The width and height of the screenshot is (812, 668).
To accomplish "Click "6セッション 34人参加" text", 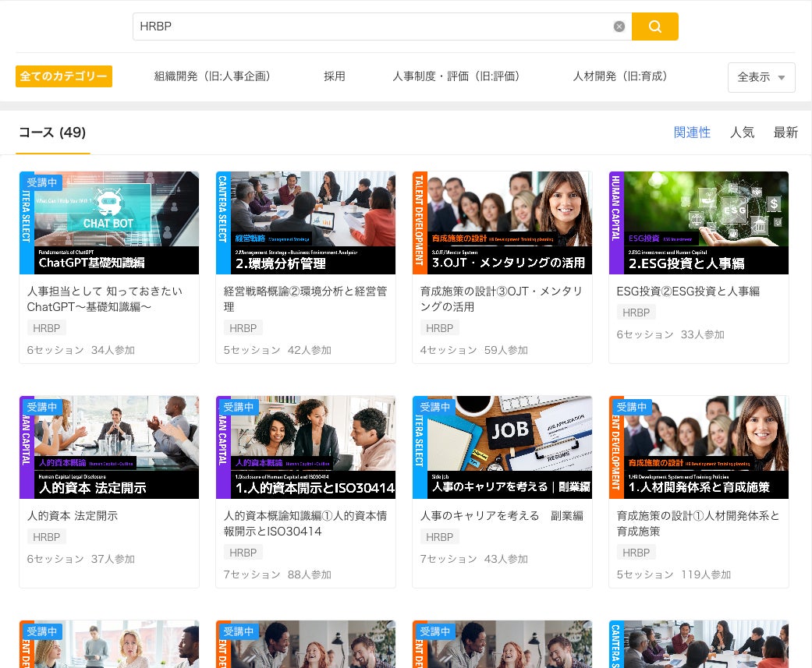I will (81, 350).
